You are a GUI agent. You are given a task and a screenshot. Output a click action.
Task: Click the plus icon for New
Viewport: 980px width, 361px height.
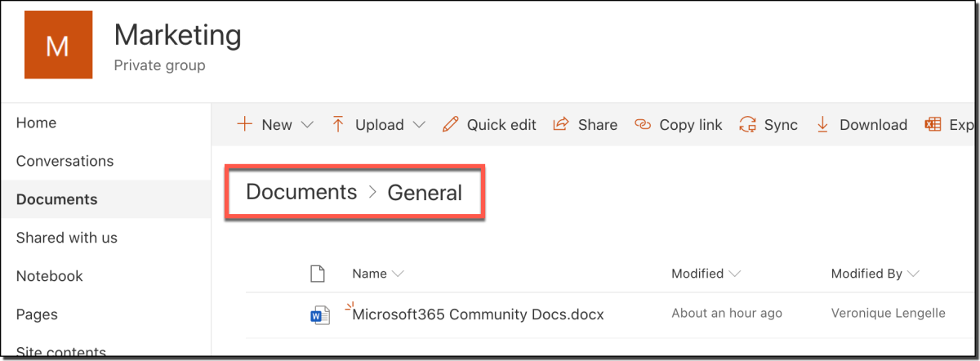click(244, 124)
